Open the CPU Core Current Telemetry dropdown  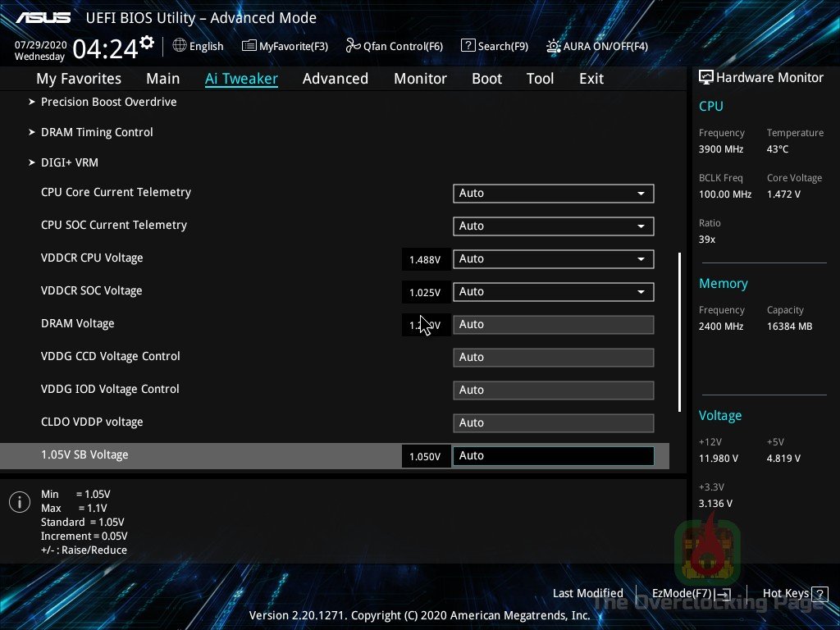(x=553, y=194)
